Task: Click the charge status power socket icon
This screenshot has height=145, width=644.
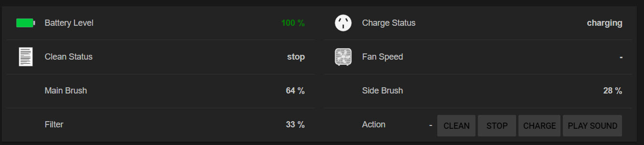Action: point(343,23)
